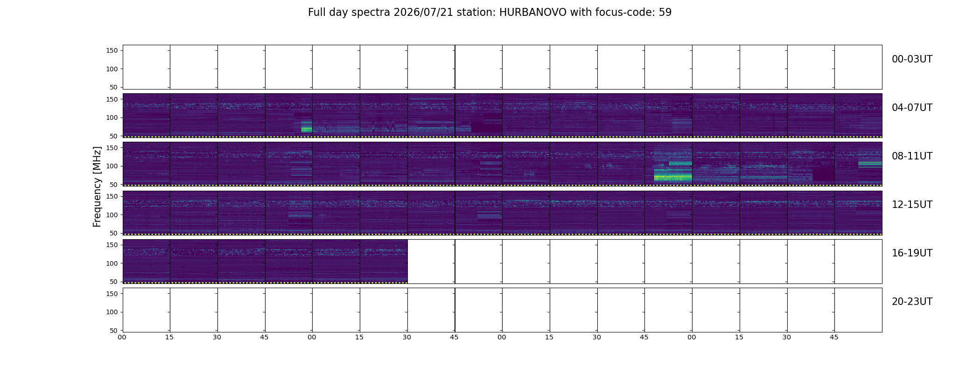Click the 00-03UT row label
Image resolution: width=980 pixels, height=373 pixels.
coord(912,59)
